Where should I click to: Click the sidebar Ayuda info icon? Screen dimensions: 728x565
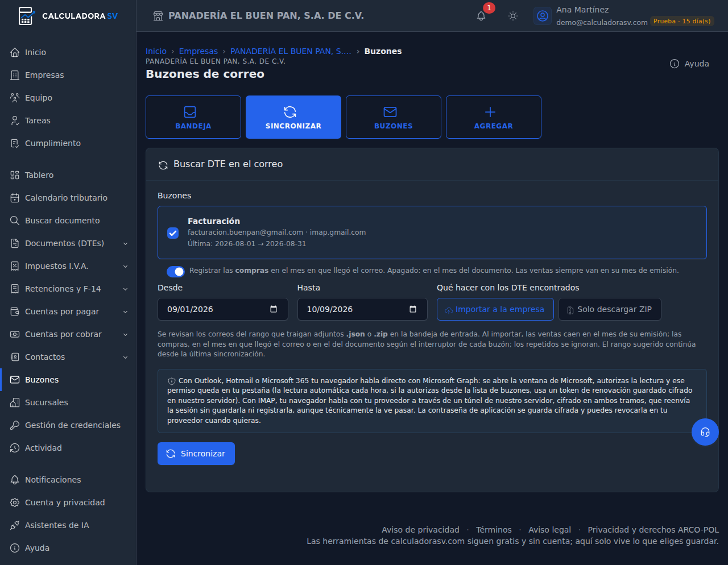15,548
